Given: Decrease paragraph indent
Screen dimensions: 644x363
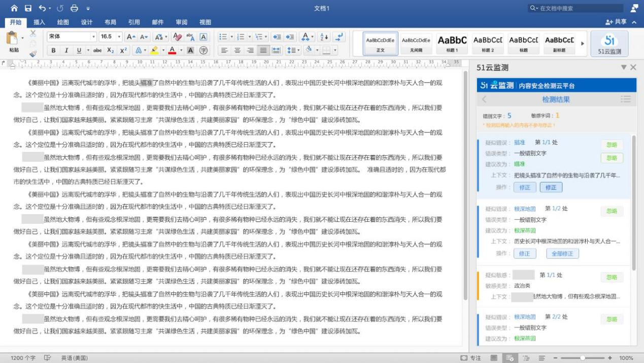Looking at the screenshot, I should point(277,37).
